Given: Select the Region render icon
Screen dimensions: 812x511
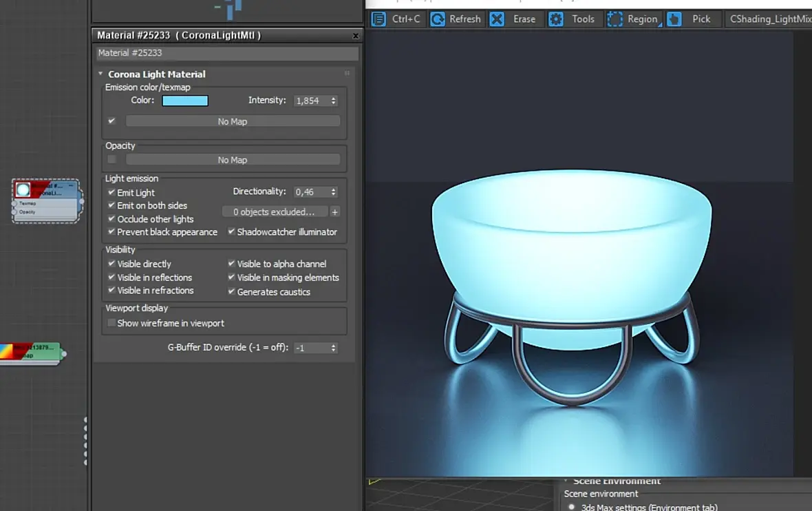Looking at the screenshot, I should [x=615, y=19].
